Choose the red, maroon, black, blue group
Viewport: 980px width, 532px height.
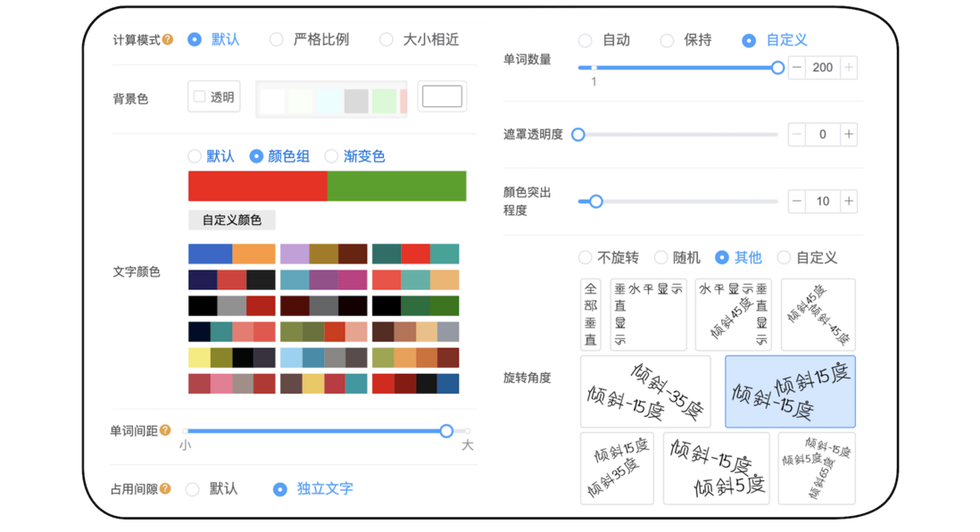[416, 383]
